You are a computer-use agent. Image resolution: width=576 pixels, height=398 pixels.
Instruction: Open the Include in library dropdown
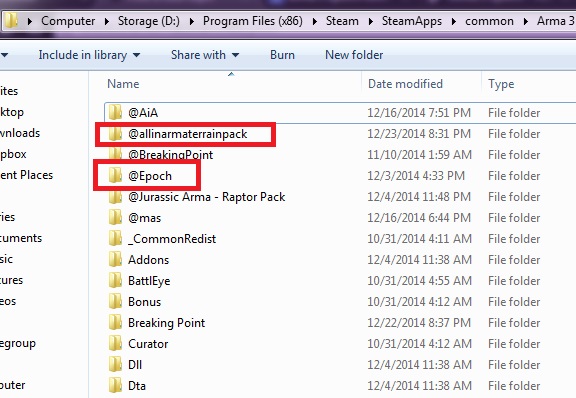(89, 55)
